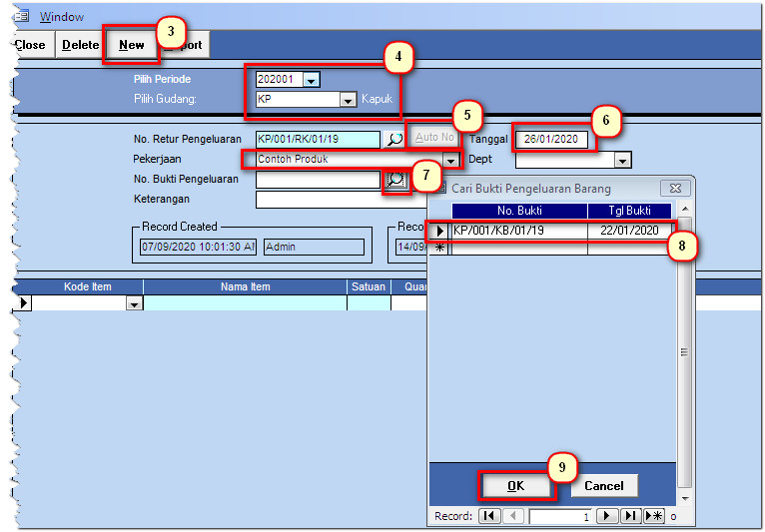Close the Cari Bukti Pengeluaran Barang dialog
This screenshot has width=765, height=532.
(676, 188)
